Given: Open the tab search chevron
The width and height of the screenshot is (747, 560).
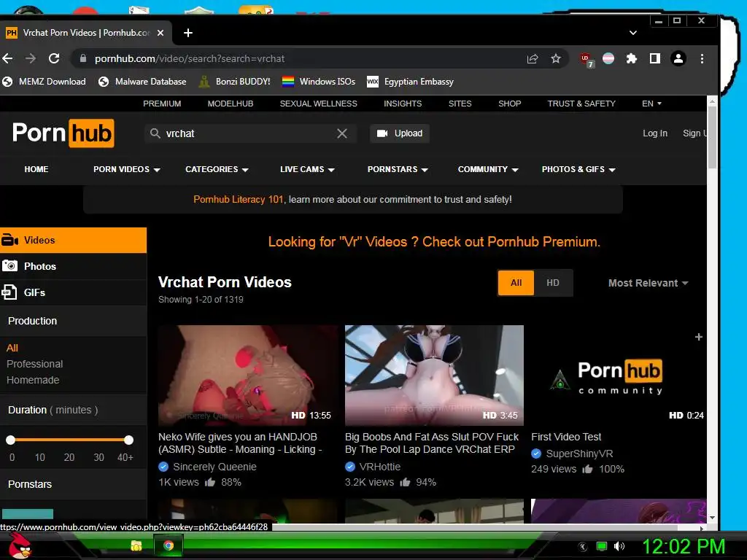Looking at the screenshot, I should coord(633,33).
